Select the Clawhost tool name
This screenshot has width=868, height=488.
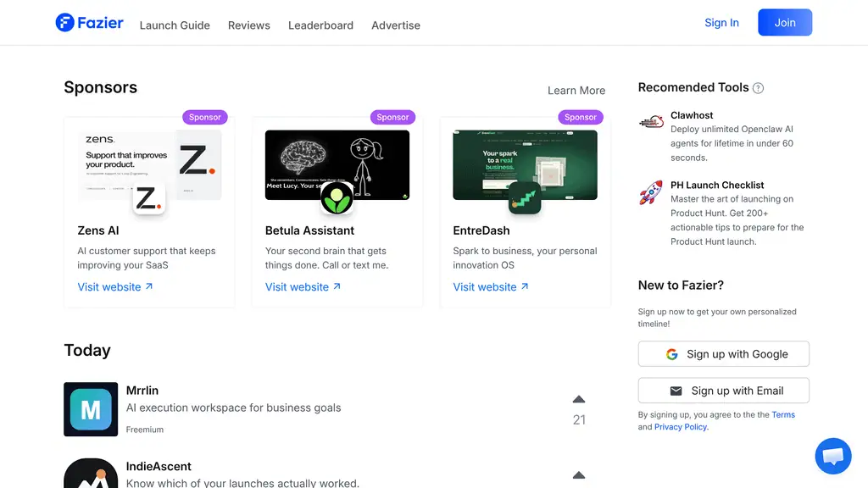coord(692,115)
